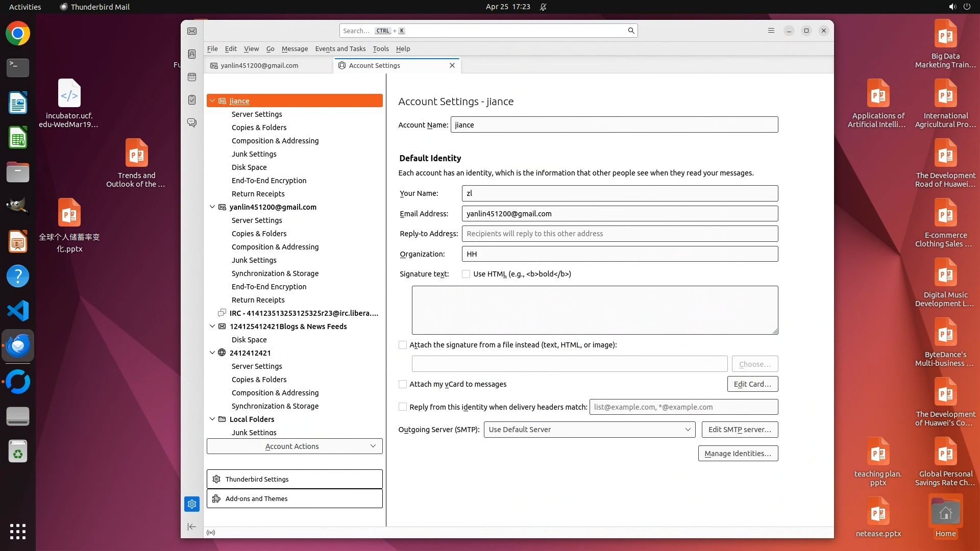Open the Chat space icon
This screenshot has width=980, height=551.
point(192,123)
